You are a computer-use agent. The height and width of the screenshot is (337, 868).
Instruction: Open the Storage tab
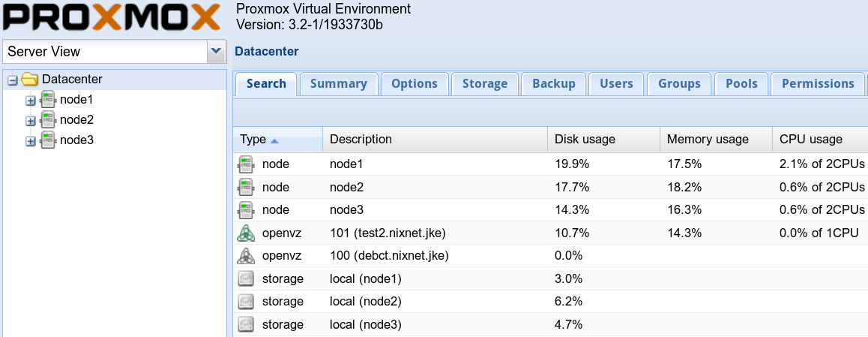pyautogui.click(x=485, y=84)
